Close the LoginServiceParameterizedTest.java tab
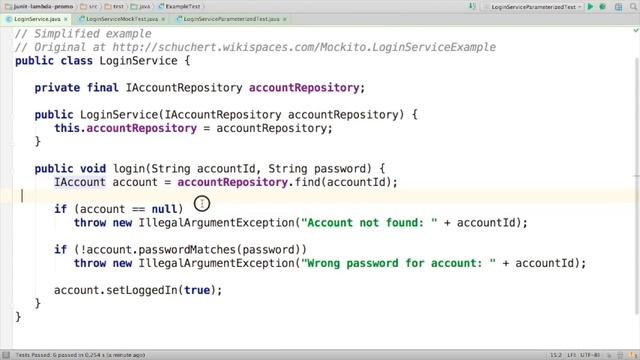 (284, 19)
